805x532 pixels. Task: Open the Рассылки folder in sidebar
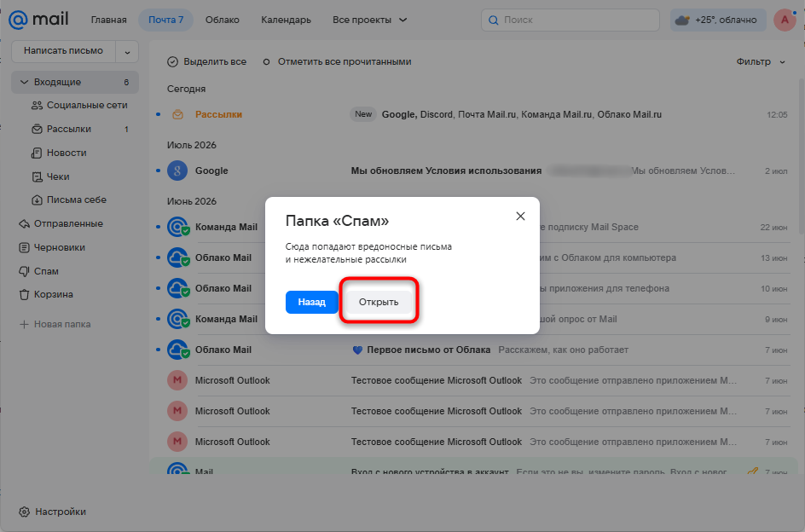79,130
